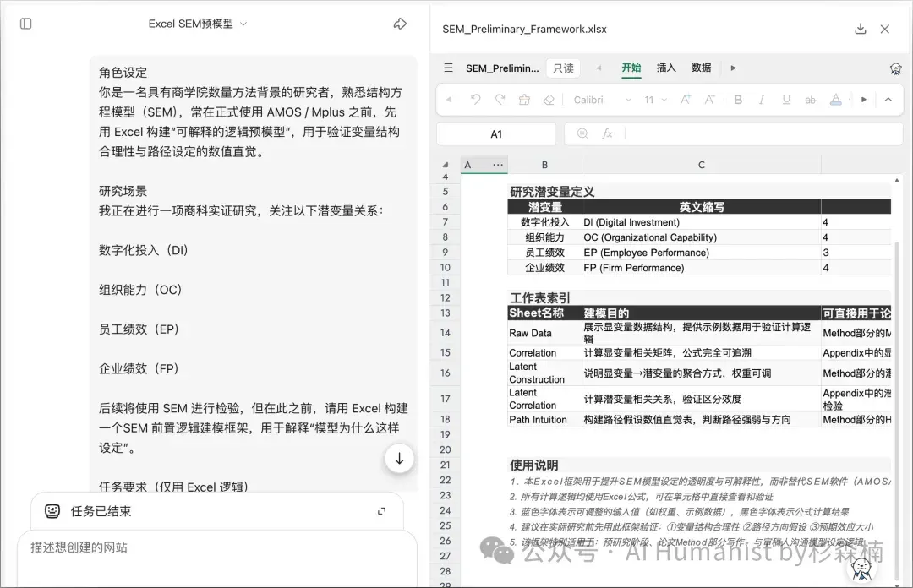This screenshot has height=588, width=913.
Task: Open the font size 11 dropdown
Action: tap(656, 101)
